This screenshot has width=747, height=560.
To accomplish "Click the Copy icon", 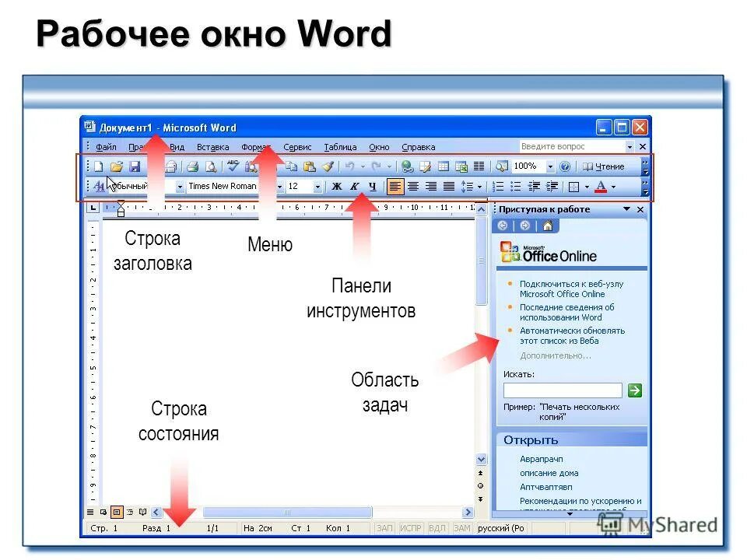I will point(291,166).
